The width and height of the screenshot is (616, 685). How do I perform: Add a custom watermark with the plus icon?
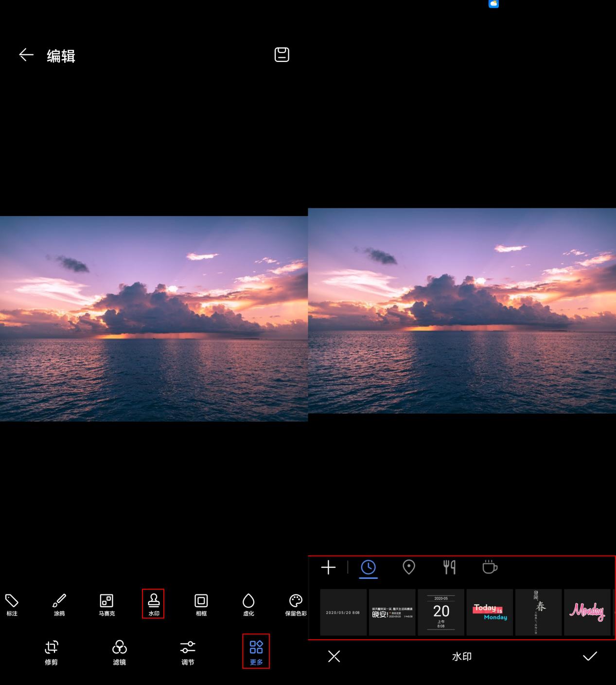[x=328, y=567]
